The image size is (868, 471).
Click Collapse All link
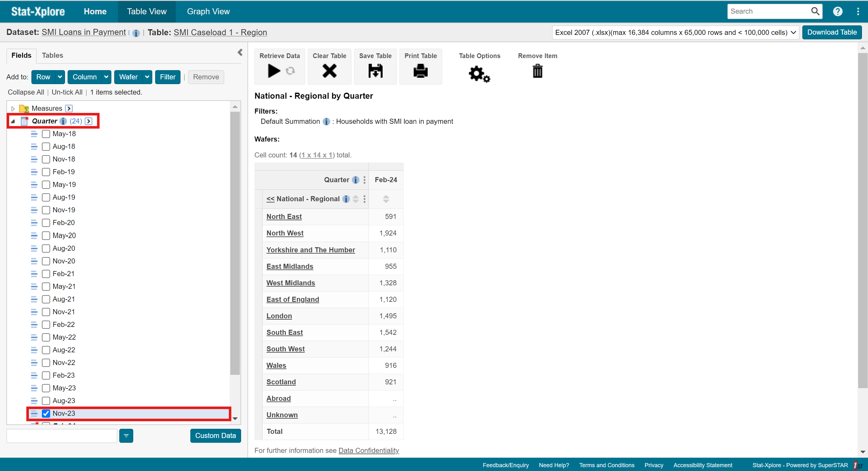26,92
